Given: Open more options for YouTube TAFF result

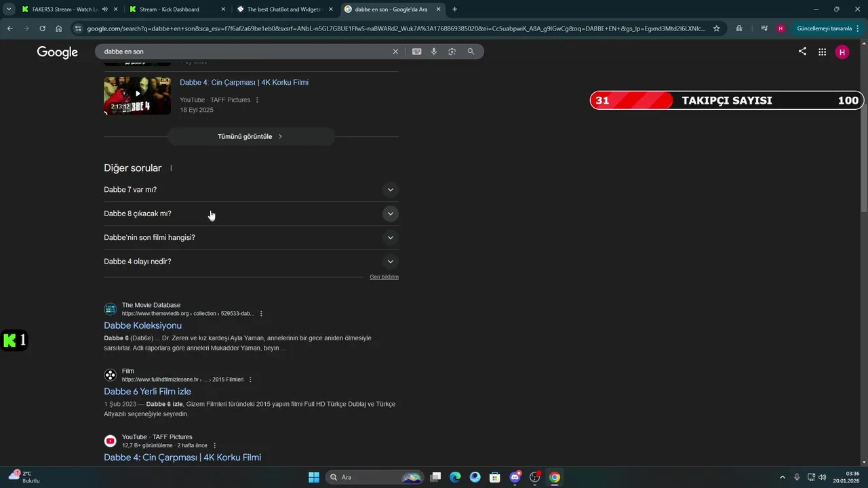Looking at the screenshot, I should tap(214, 445).
